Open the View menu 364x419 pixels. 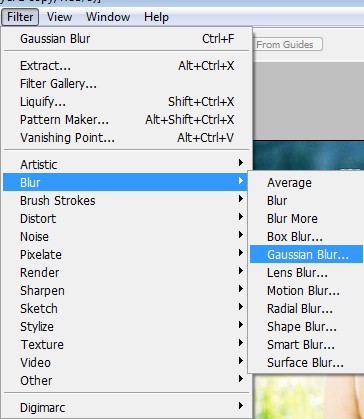coord(59,17)
